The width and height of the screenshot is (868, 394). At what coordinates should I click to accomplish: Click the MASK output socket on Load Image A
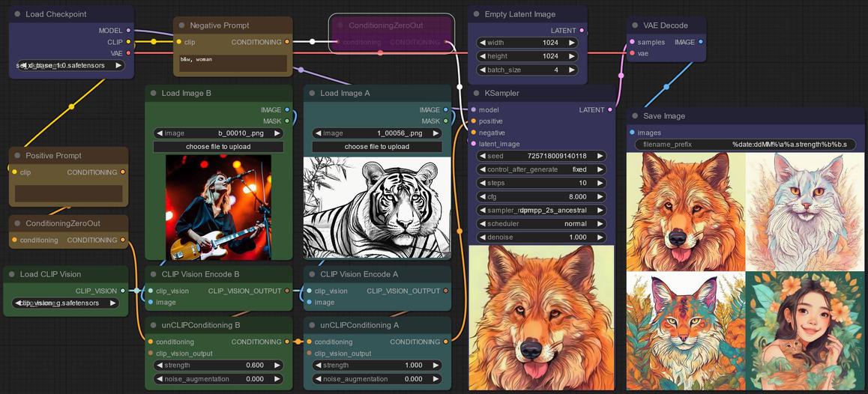coord(446,121)
